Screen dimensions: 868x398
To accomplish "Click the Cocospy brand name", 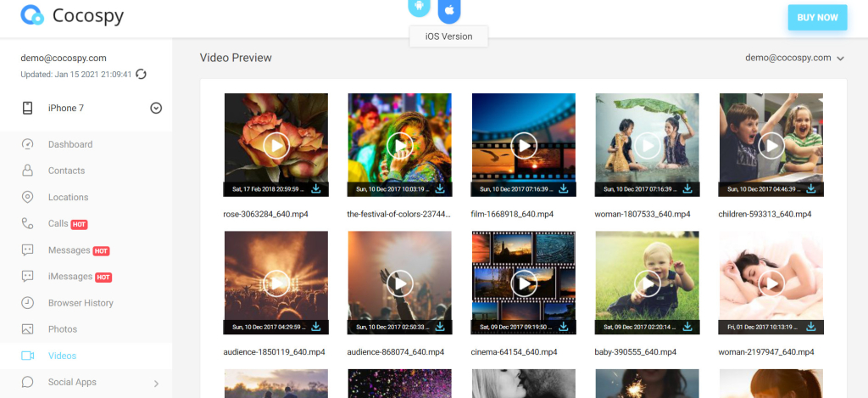I will [88, 15].
